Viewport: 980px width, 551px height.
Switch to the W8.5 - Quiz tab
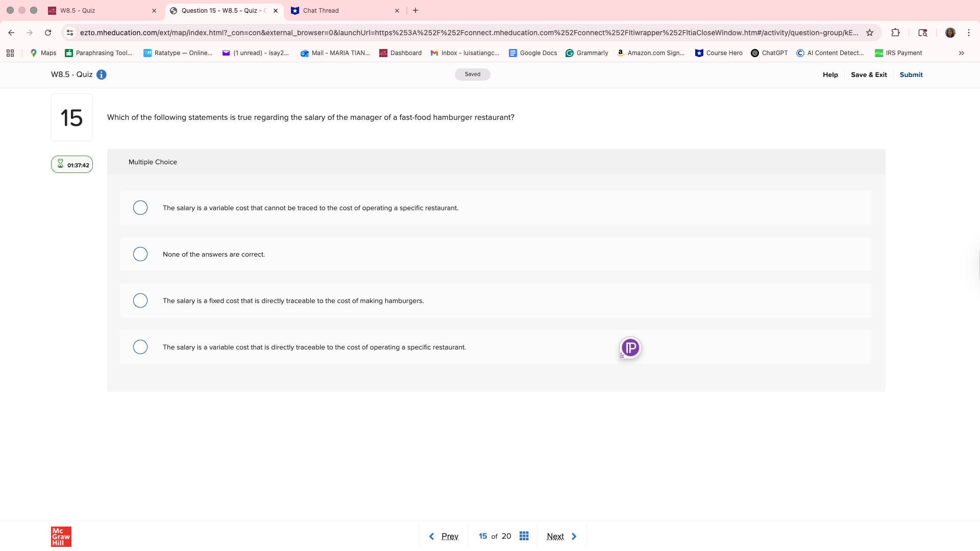click(97, 11)
